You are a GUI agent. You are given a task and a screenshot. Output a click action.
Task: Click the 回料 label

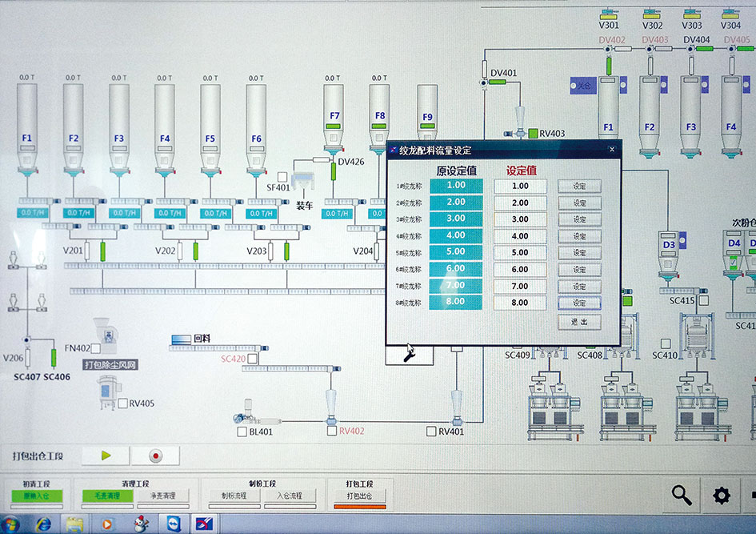(202, 339)
